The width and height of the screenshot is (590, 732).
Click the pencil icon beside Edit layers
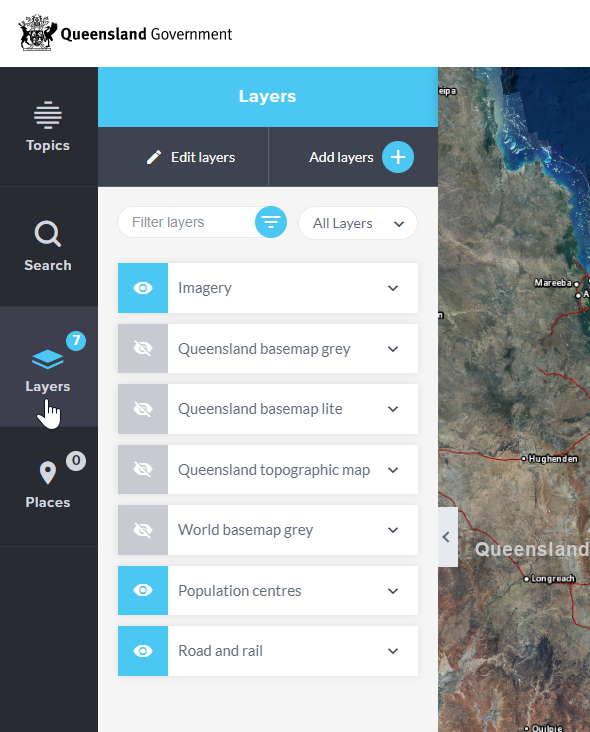[154, 157]
